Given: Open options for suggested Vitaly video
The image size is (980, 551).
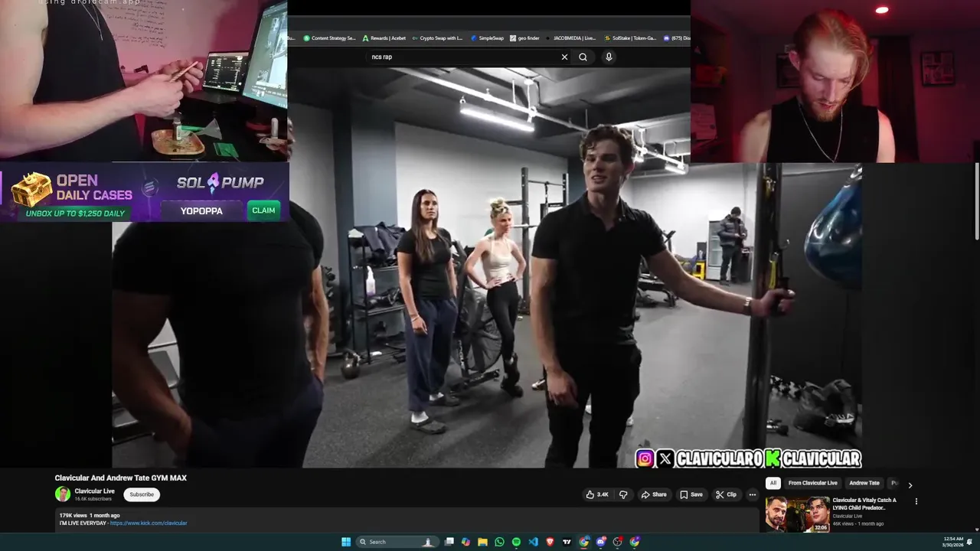Looking at the screenshot, I should 916,501.
